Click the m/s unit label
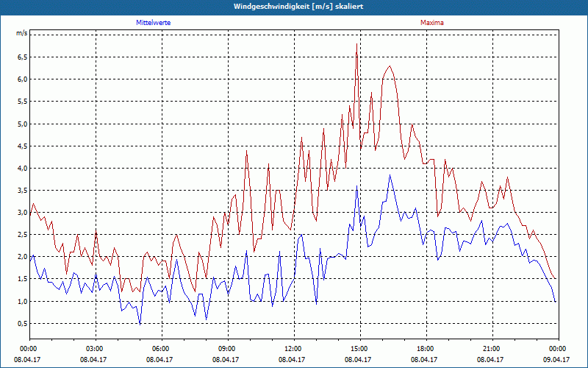 point(22,33)
